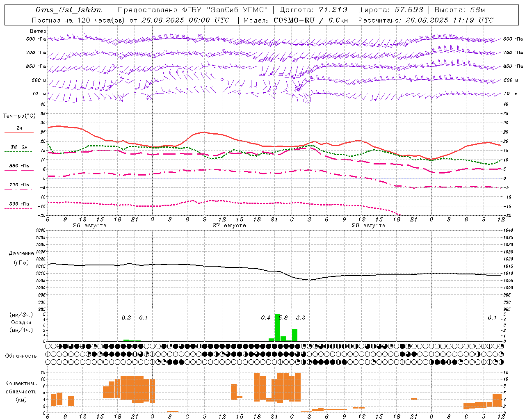Image resolution: width=525 pixels, height=420 pixels.
Task: Click the "(мм/1ч.)" precipitation unit label
Action: 21,330
